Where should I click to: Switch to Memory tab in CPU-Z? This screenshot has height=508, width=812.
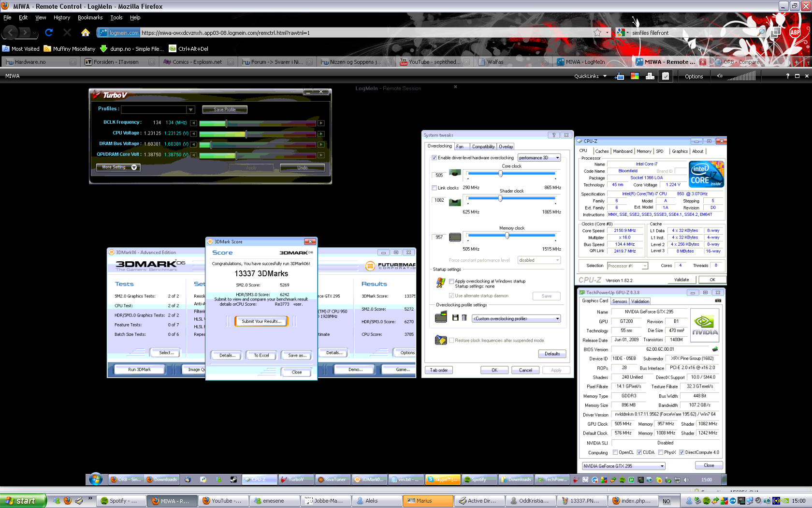coord(644,151)
